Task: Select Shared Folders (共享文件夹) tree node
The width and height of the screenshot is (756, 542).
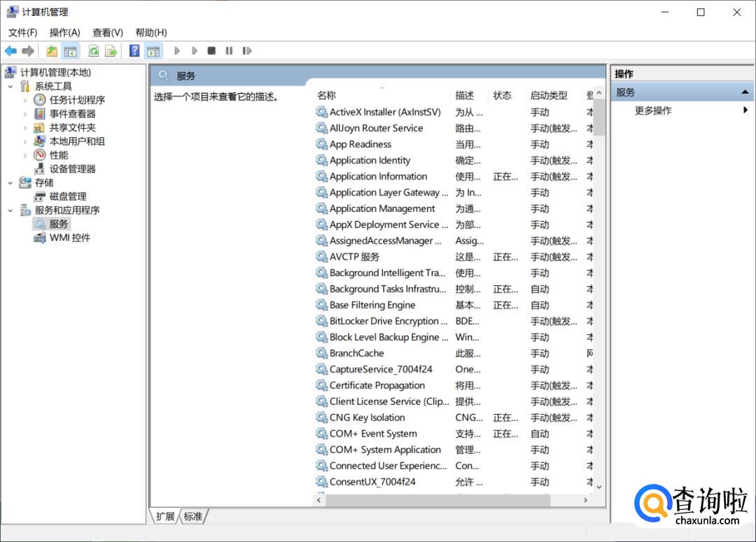Action: pos(72,128)
